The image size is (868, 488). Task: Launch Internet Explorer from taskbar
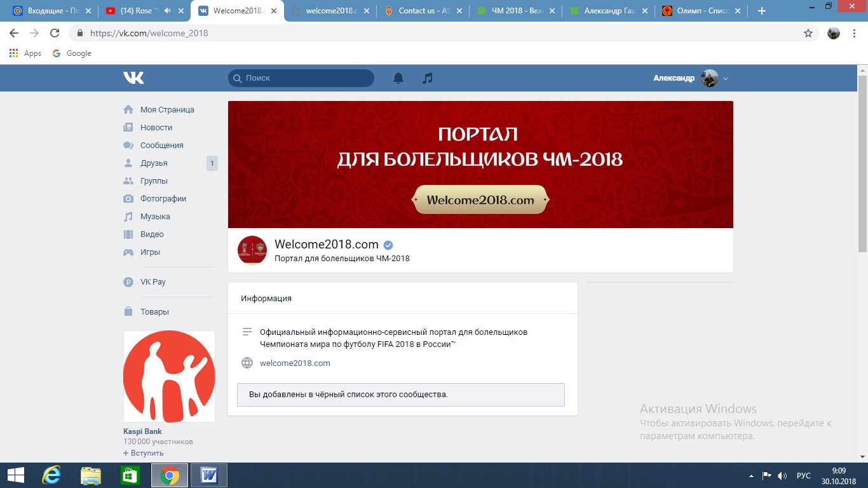51,475
